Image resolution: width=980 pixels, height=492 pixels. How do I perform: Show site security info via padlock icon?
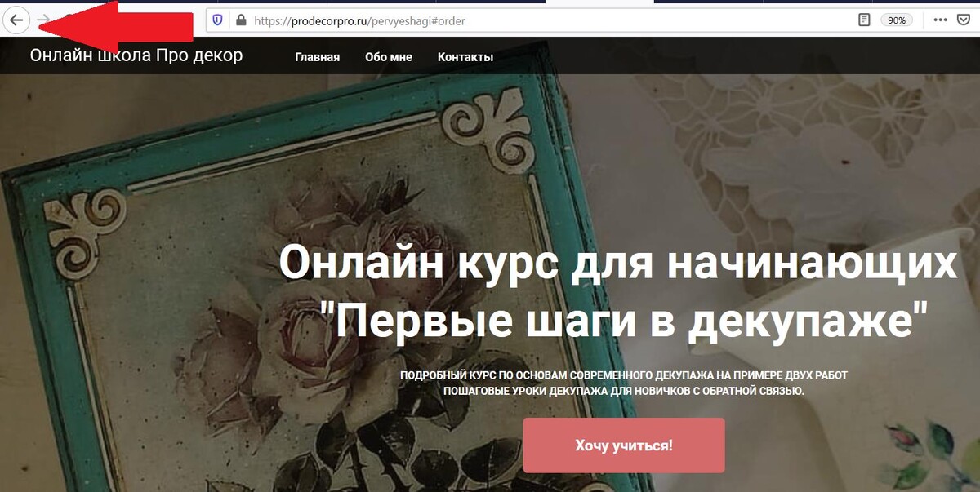pyautogui.click(x=241, y=20)
